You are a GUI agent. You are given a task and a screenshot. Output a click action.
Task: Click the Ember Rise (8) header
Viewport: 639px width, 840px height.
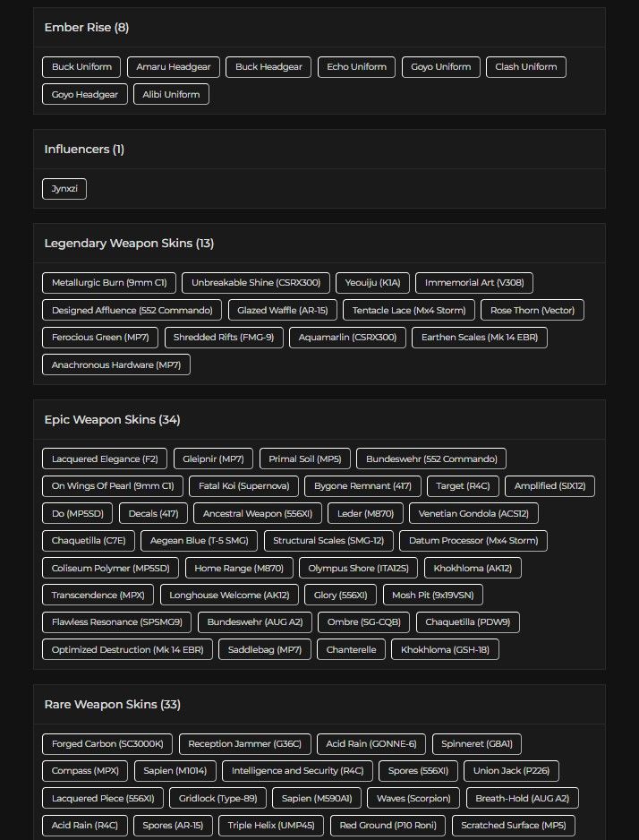click(87, 28)
